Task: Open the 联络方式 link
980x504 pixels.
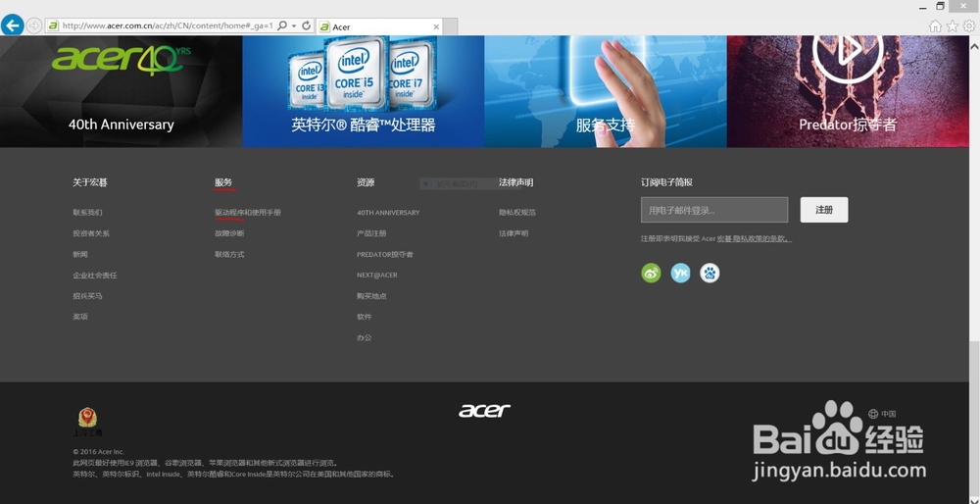Action: point(229,255)
